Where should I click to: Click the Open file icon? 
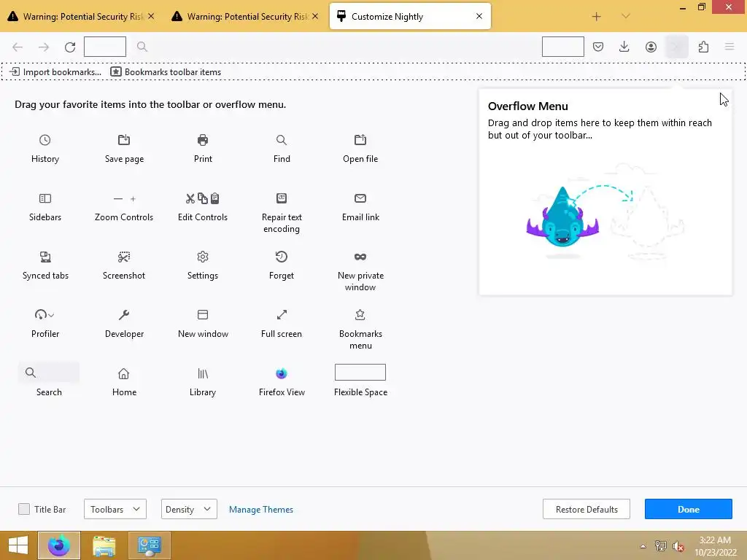pyautogui.click(x=360, y=140)
